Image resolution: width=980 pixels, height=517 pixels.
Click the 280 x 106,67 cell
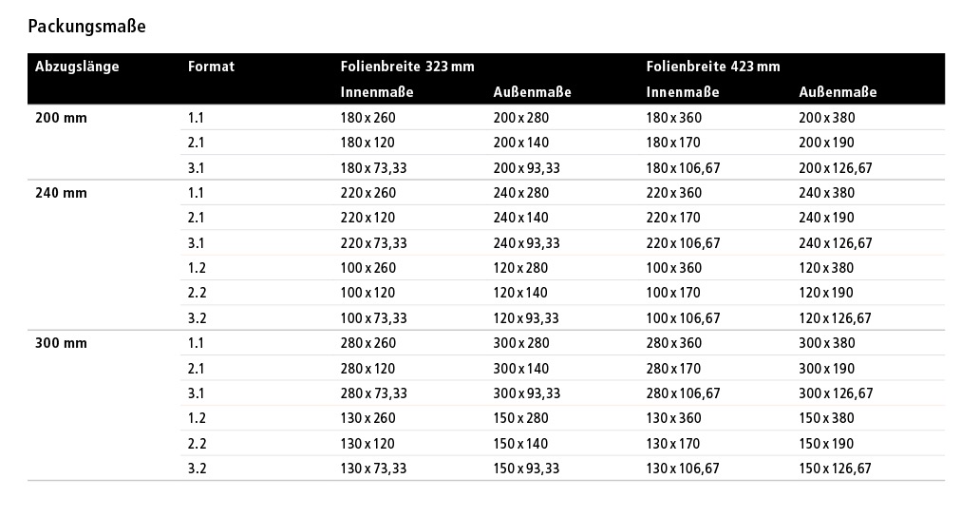pos(684,393)
